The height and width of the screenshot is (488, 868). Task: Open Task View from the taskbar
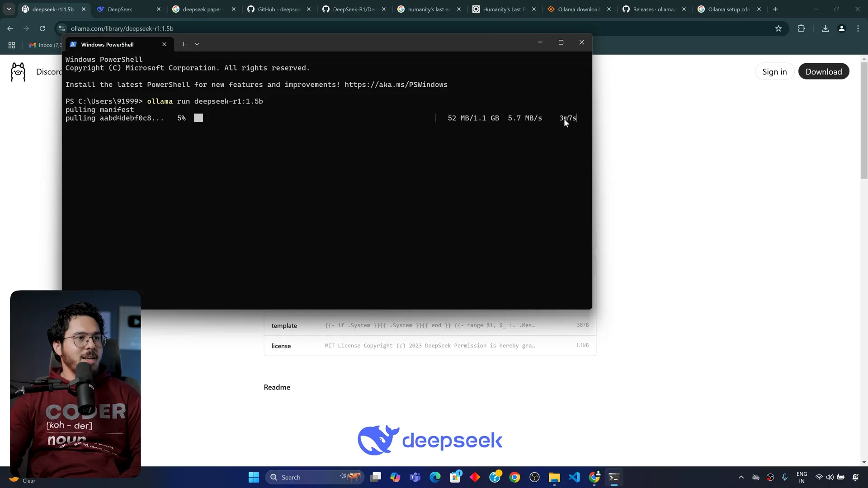(376, 477)
